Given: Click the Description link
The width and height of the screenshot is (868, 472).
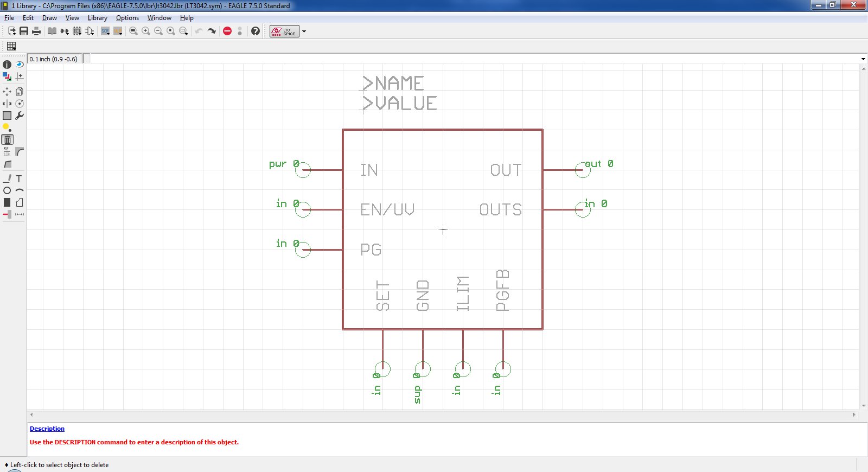Looking at the screenshot, I should pos(47,429).
